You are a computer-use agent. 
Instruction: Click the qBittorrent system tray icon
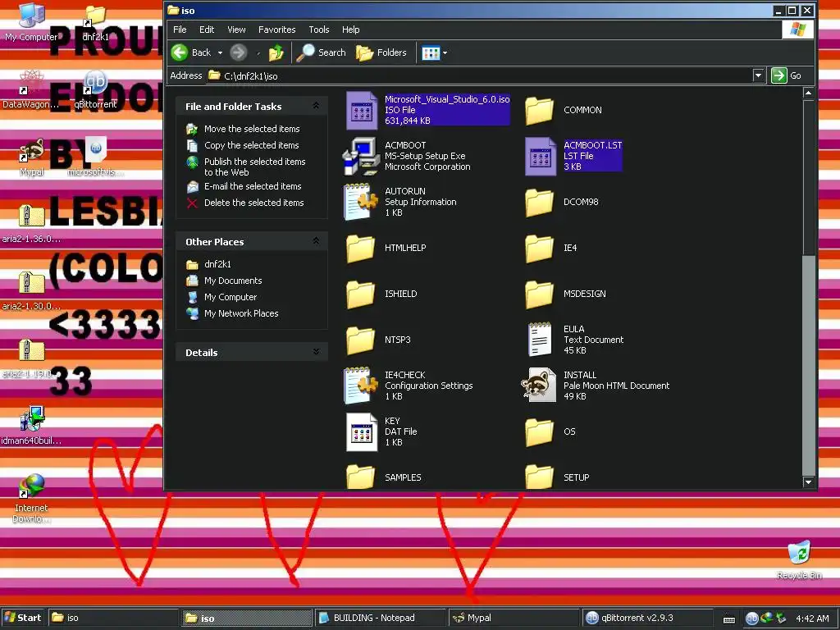click(x=751, y=619)
